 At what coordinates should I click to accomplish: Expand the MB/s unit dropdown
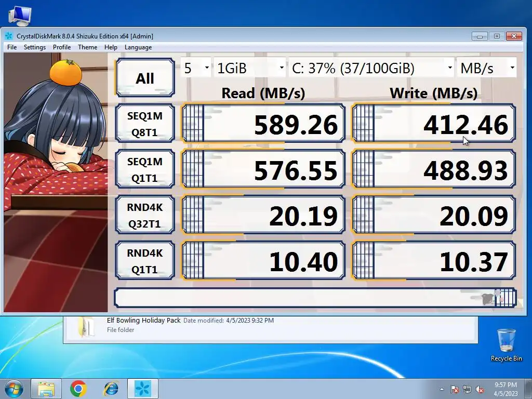tap(487, 68)
